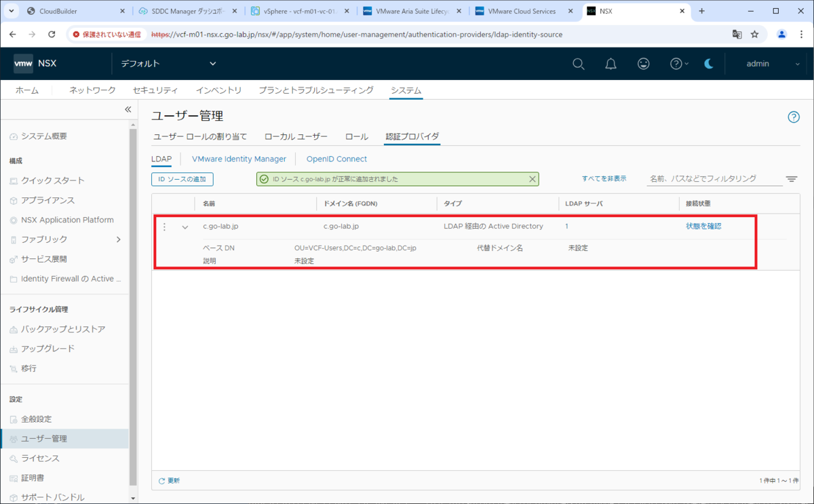Toggle dark mode with the moon icon
Viewport: 814px width, 504px height.
tap(709, 64)
